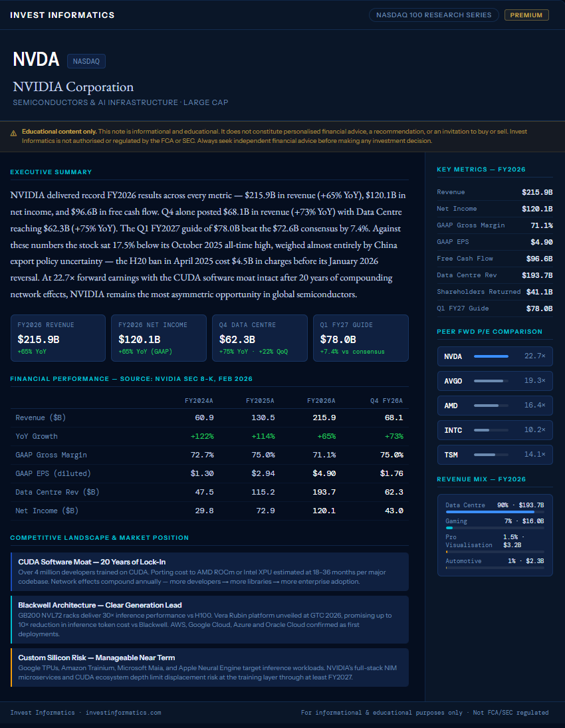Click the +122% YoY growth cell
The image size is (565, 728).
pos(202,436)
